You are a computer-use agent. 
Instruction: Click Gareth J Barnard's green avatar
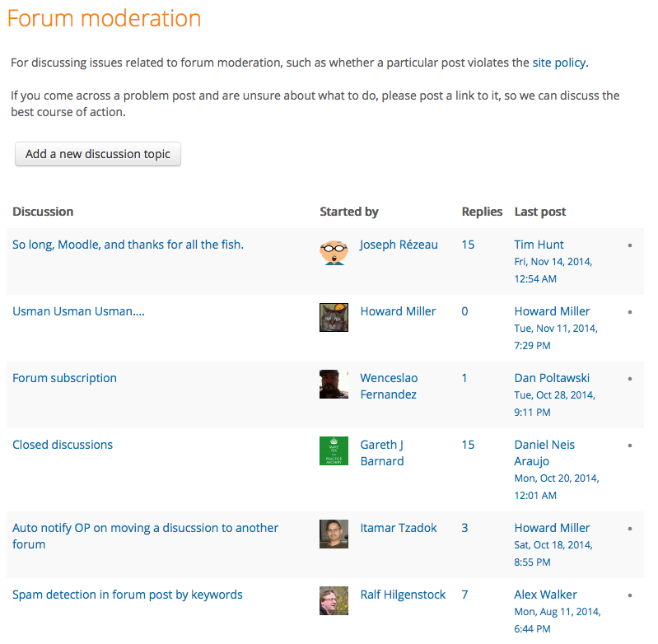click(x=334, y=451)
